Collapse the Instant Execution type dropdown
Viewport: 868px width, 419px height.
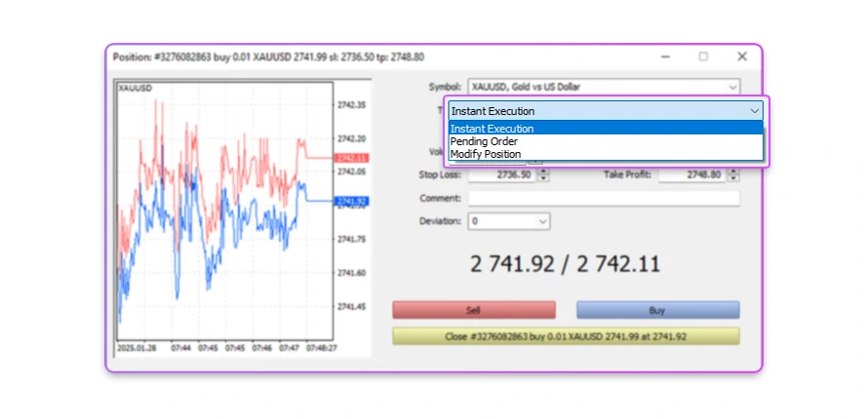755,111
